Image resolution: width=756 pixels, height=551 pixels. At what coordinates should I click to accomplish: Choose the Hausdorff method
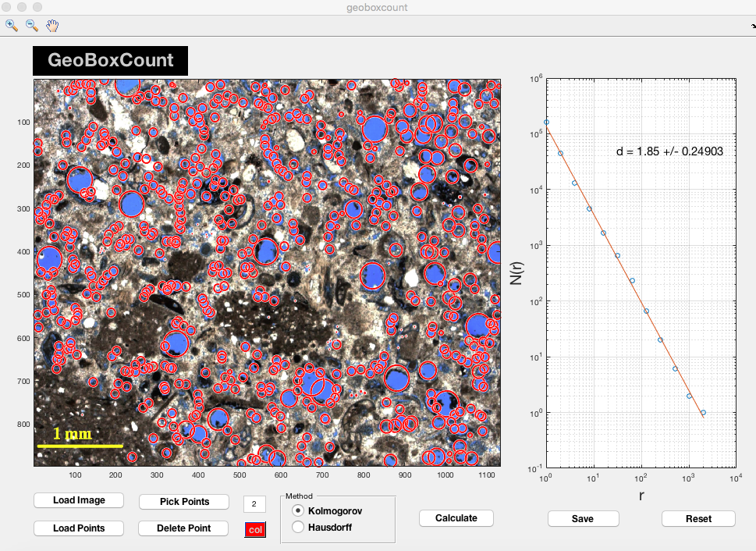point(299,528)
